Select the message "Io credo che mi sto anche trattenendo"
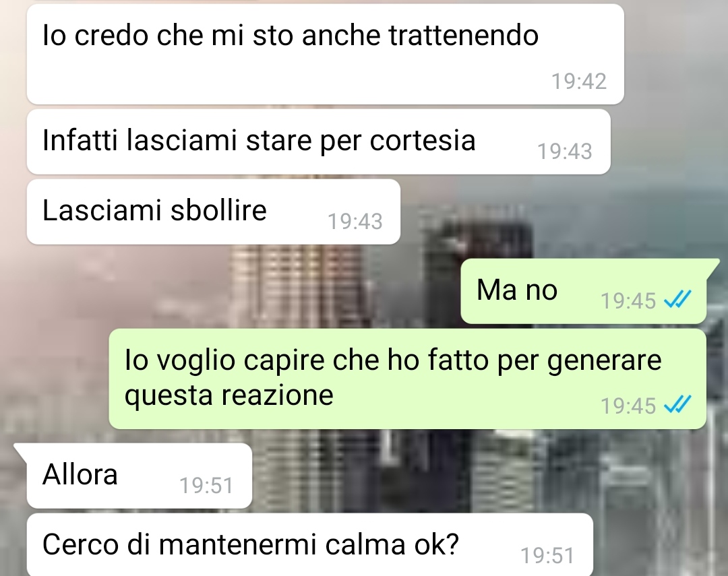Viewport: 728px width, 576px height. (x=325, y=54)
